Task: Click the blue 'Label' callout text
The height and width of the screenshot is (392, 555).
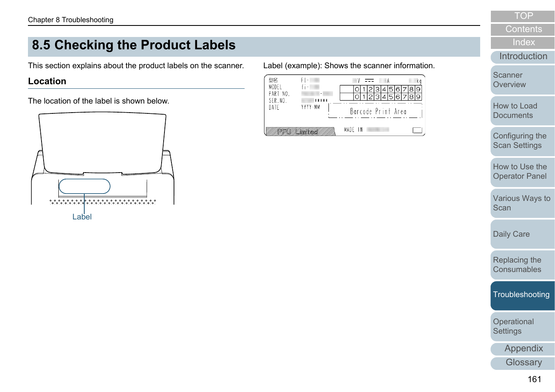Action: pyautogui.click(x=82, y=217)
